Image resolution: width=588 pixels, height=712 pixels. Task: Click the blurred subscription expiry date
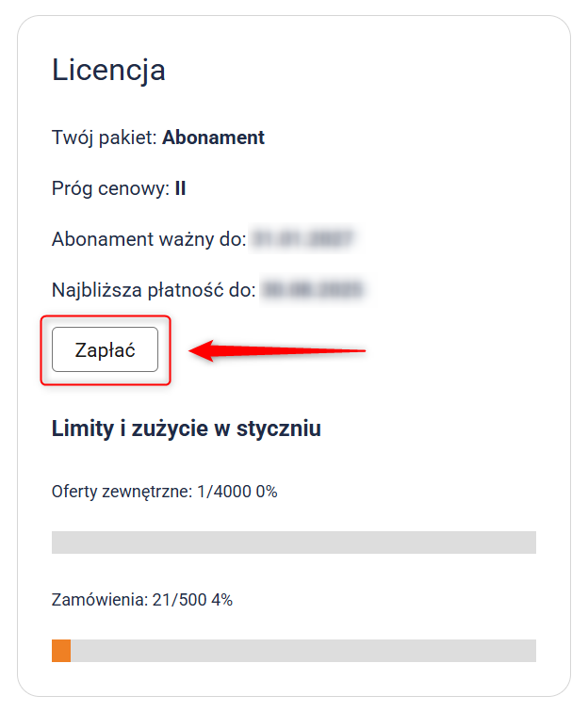(x=302, y=239)
